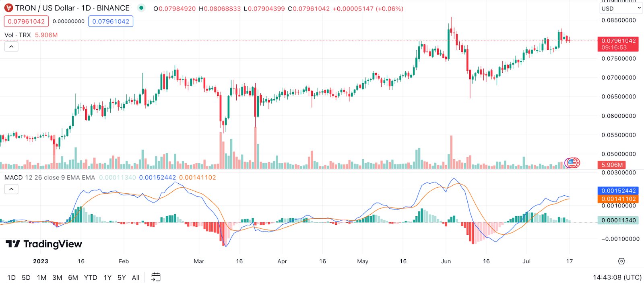Image resolution: width=644 pixels, height=285 pixels.
Task: Click the TradingView logo
Action: (44, 244)
